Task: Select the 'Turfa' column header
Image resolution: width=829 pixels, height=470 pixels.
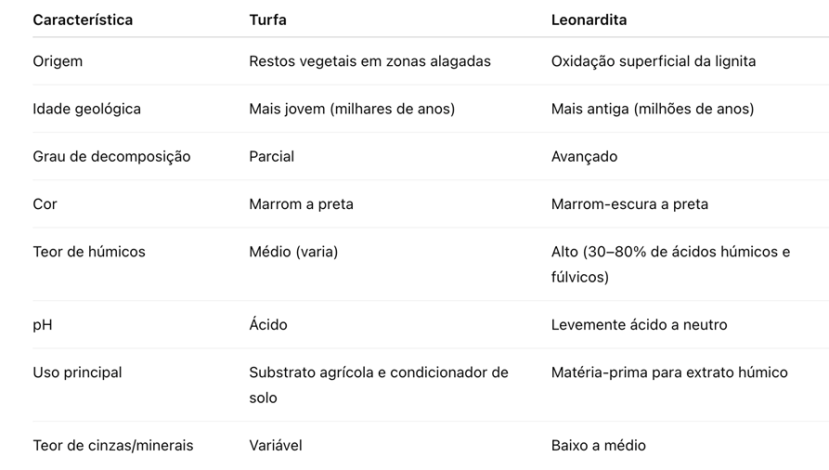Action: [265, 19]
